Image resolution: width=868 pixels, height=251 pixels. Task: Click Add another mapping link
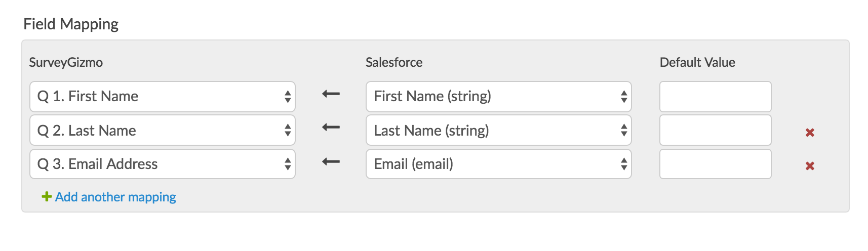pos(115,197)
